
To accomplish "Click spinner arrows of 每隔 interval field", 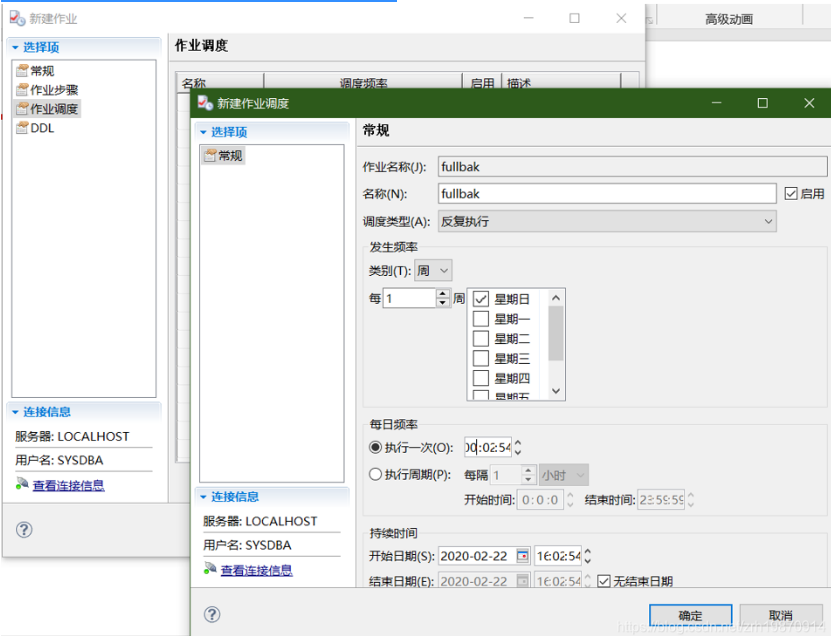I will [528, 475].
